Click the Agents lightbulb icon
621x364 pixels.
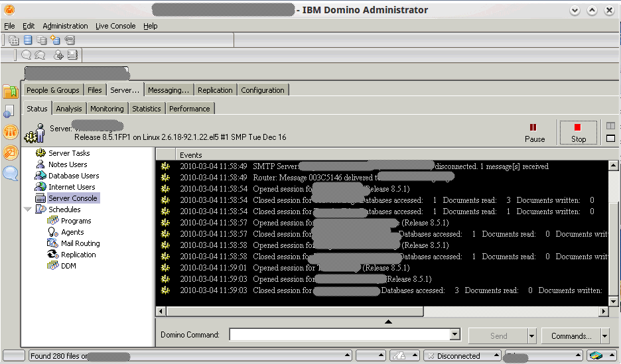52,232
